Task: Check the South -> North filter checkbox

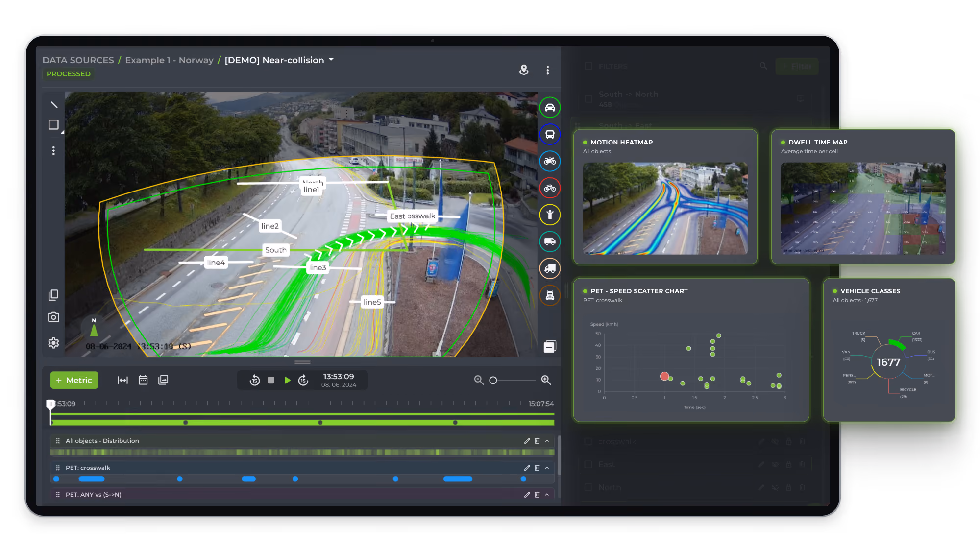Action: point(588,98)
